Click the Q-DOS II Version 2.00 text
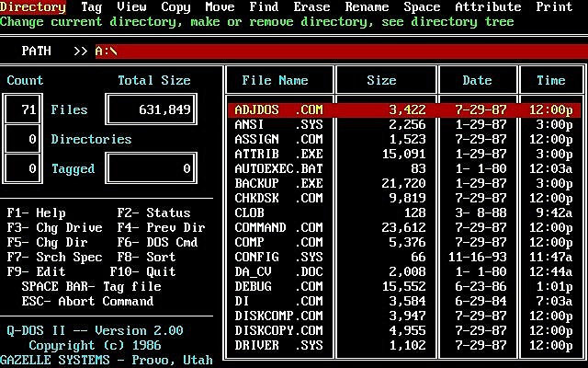 [x=95, y=330]
